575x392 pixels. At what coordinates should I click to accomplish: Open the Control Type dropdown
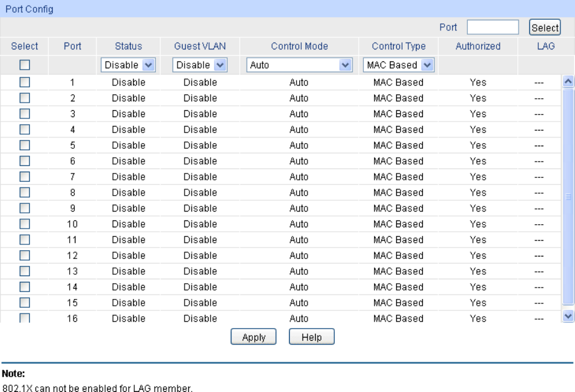tap(399, 65)
